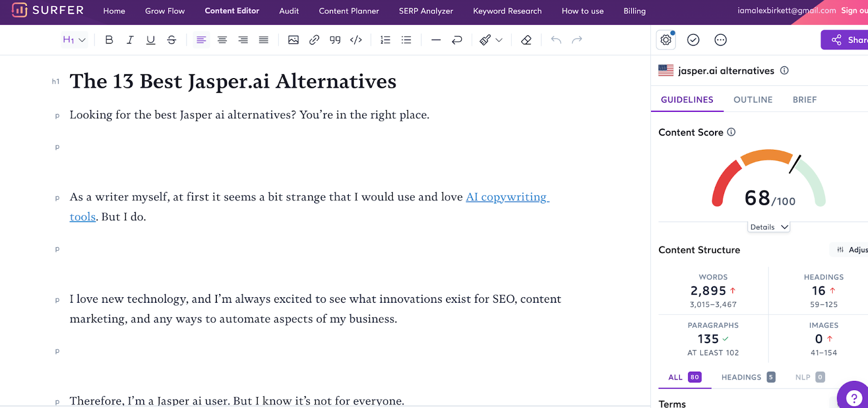This screenshot has height=408, width=868.
Task: Select the NLP terms tab
Action: click(x=810, y=377)
